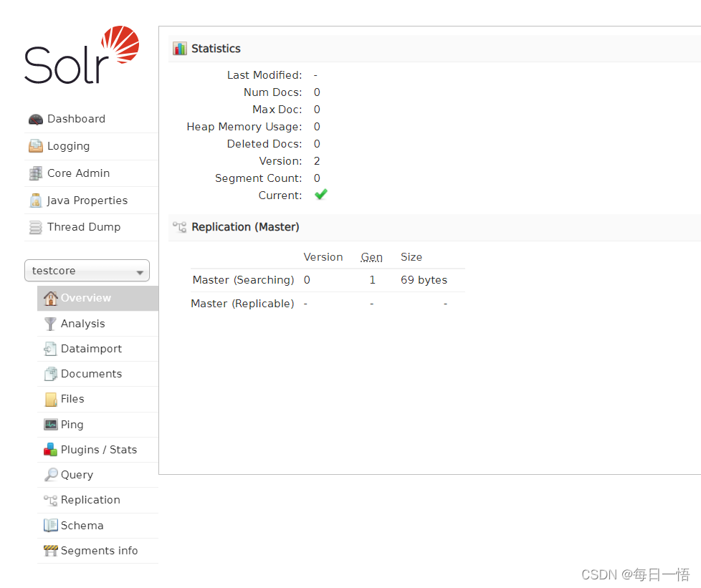Open the Dataimport page link
Image resolution: width=701 pixels, height=588 pixels.
point(91,349)
